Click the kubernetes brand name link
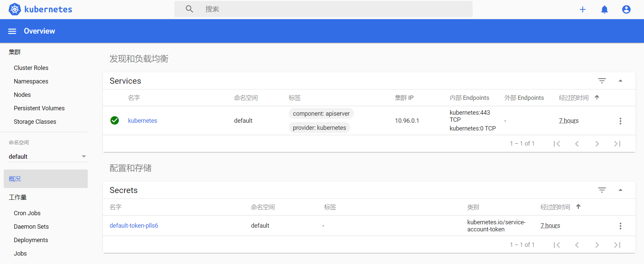Screen dimensions: 644x264 pos(48,9)
